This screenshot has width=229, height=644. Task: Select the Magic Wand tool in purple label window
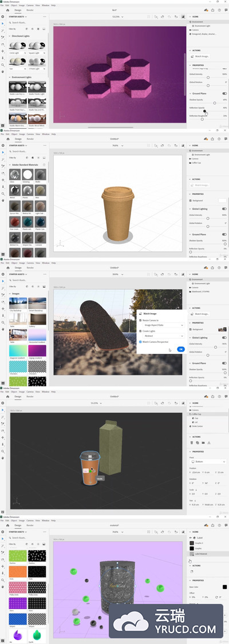3,546
